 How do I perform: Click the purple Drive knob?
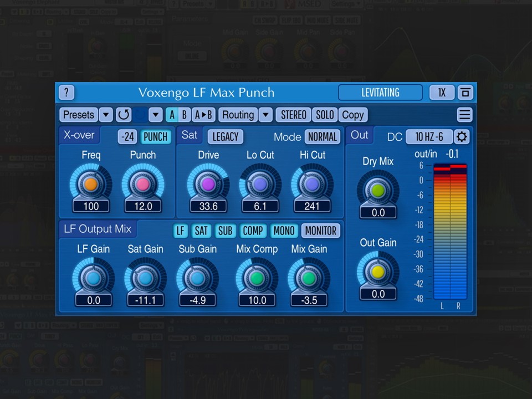(x=208, y=184)
